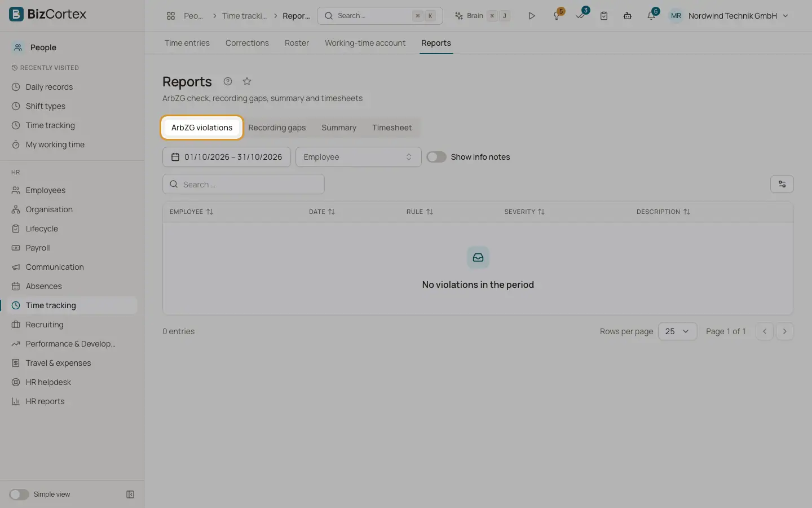
Task: Open the clipboard icon in top bar
Action: click(604, 16)
